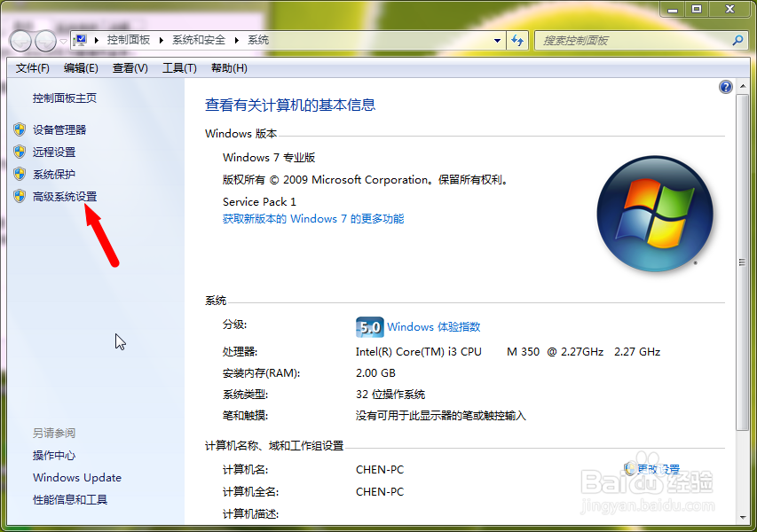Minimize the System window

point(673,9)
